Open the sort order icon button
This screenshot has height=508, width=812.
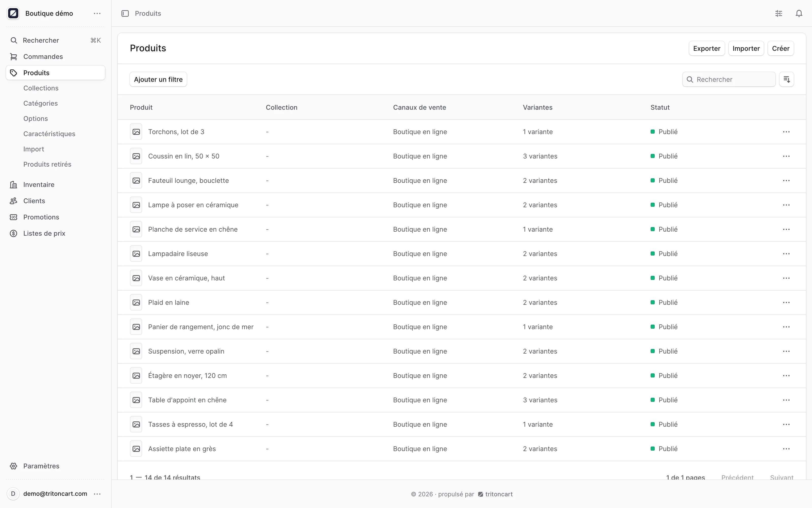coord(787,79)
